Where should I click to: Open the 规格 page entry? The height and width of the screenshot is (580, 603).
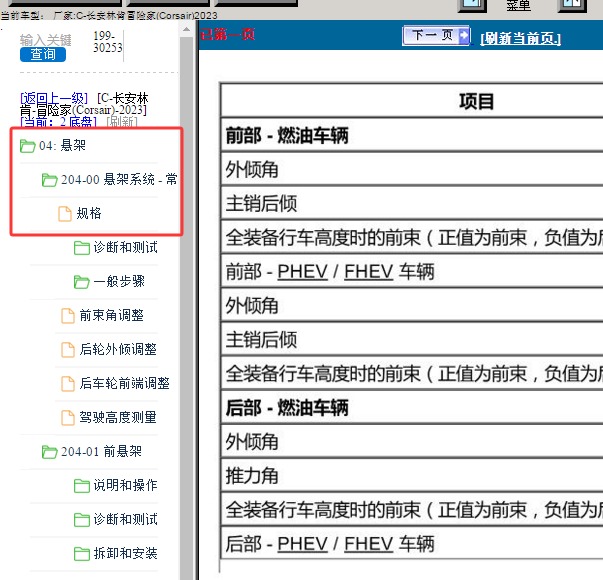[89, 213]
